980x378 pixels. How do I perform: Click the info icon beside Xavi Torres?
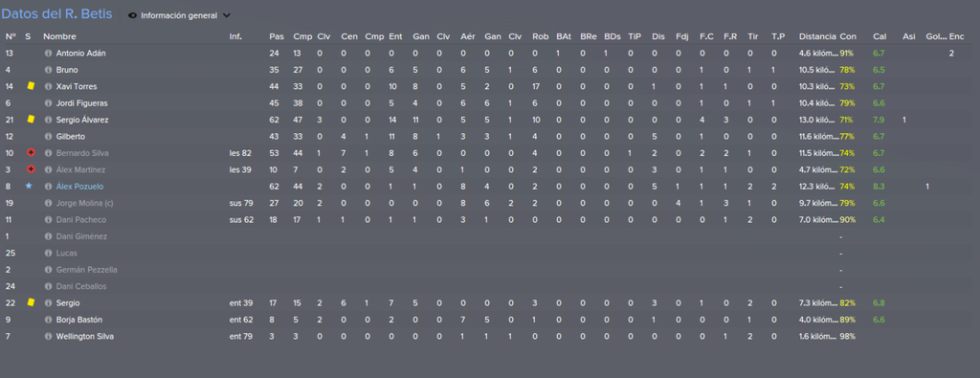point(48,86)
